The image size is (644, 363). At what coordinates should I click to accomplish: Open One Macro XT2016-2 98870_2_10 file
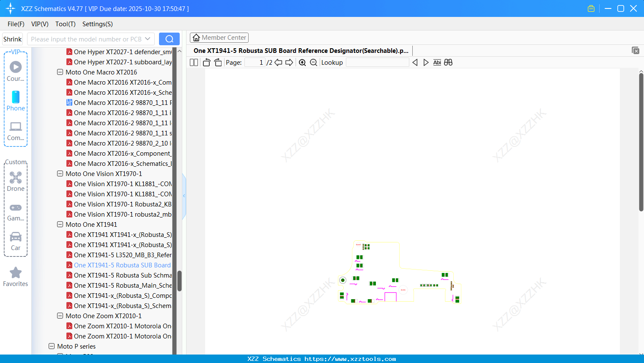click(119, 143)
